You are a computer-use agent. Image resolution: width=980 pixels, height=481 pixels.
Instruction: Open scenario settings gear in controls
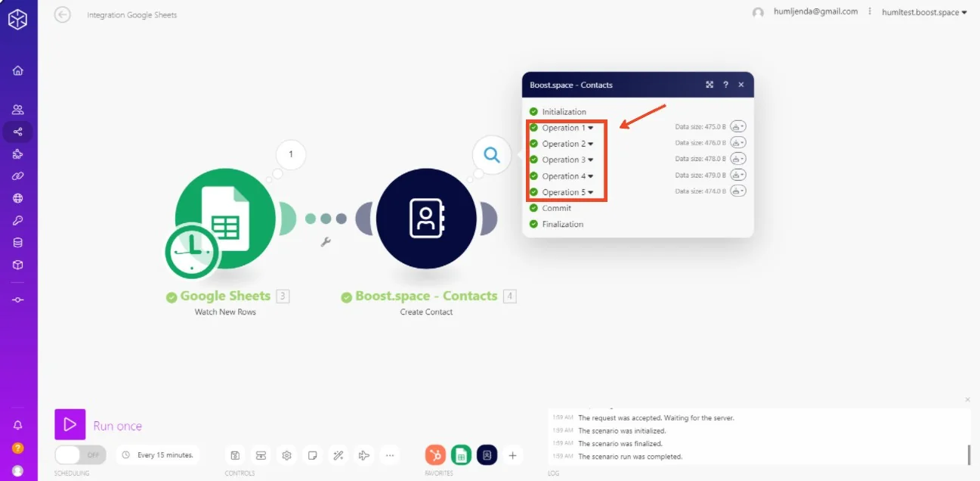click(287, 455)
